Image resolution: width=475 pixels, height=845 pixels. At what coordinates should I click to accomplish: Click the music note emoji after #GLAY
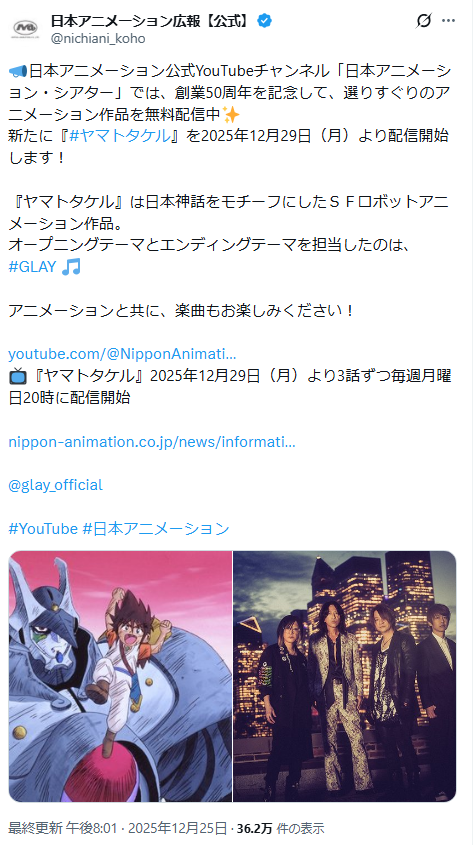71,267
